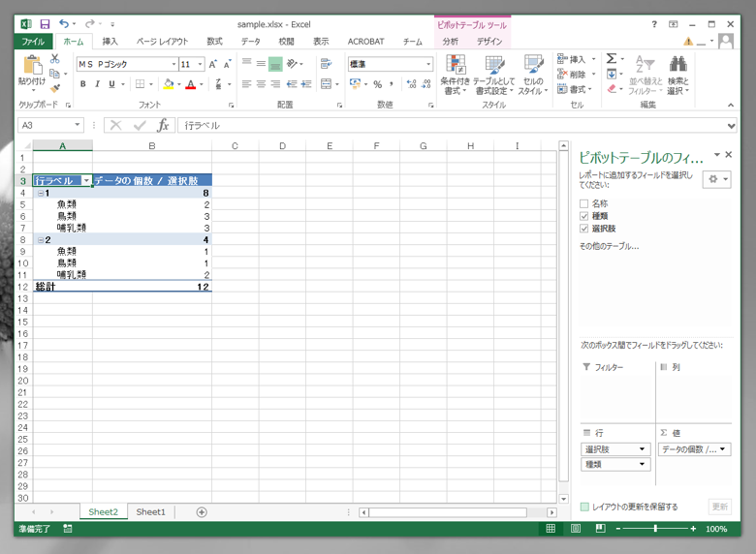Click the zoom slider handle
756x554 pixels.
pos(655,529)
